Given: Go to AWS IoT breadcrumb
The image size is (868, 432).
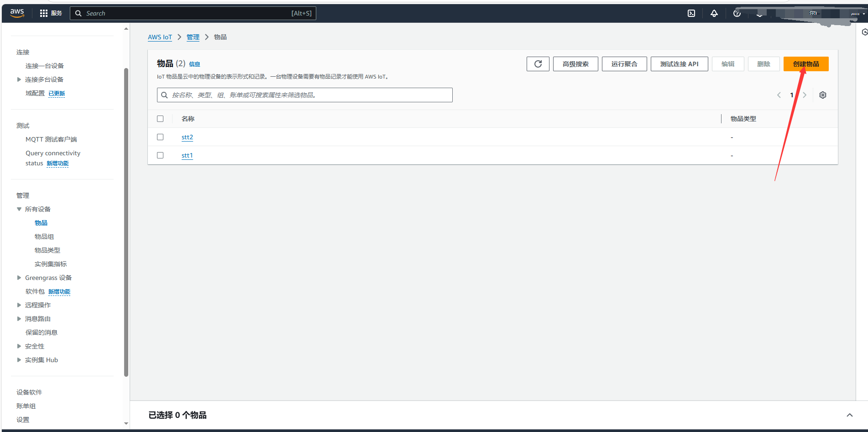Looking at the screenshot, I should (x=160, y=37).
